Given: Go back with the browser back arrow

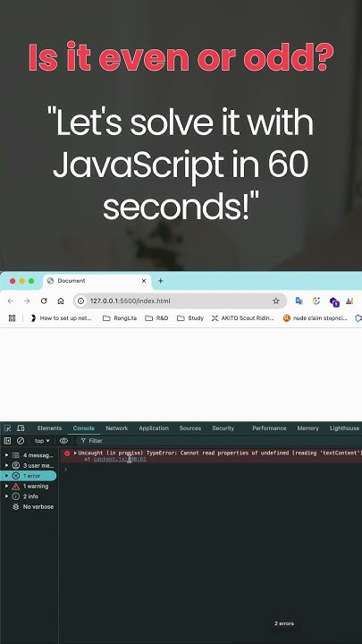Looking at the screenshot, I should [11, 301].
